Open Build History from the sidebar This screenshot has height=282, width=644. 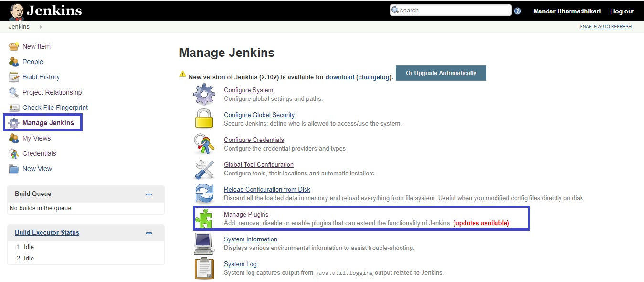click(41, 77)
